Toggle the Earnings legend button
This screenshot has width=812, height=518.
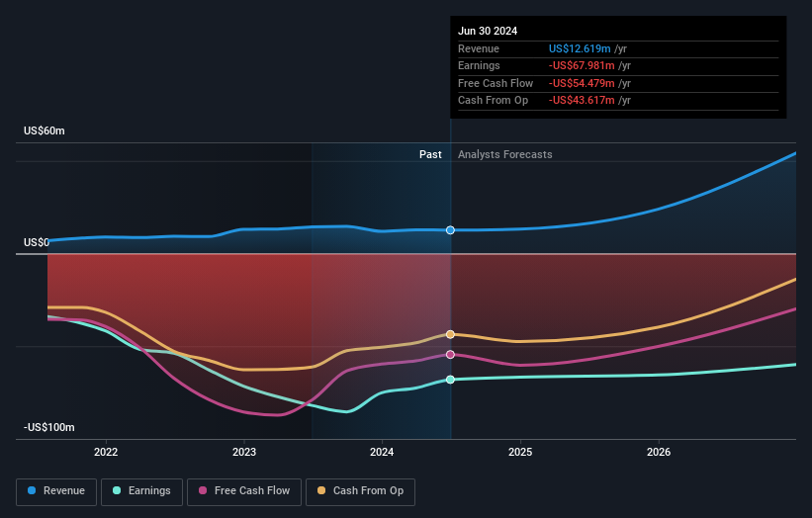141,491
